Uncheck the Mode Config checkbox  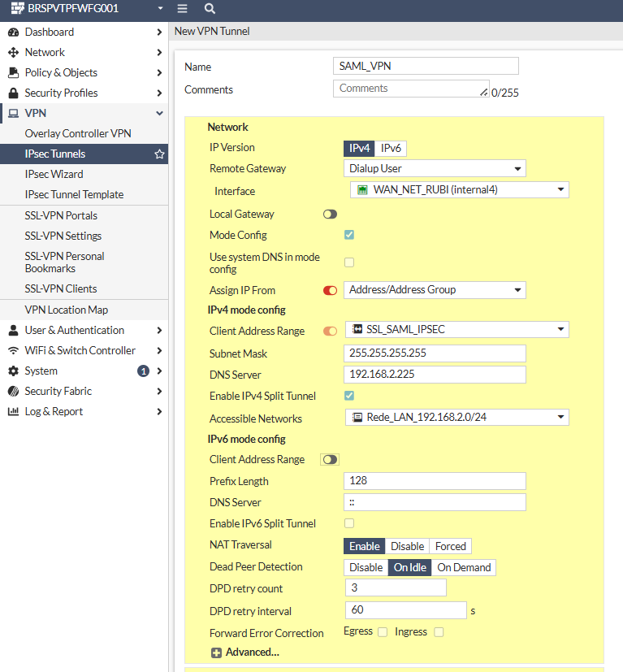(x=349, y=235)
